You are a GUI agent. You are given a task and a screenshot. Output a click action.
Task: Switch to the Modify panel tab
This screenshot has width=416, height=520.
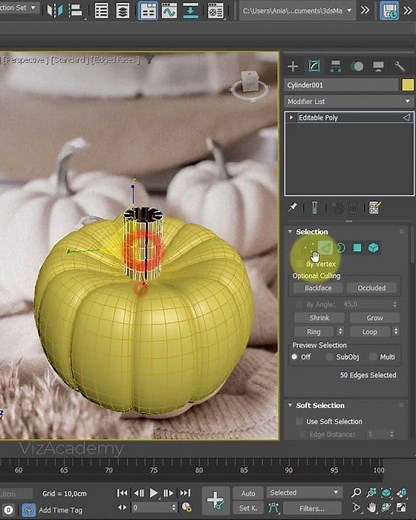point(314,66)
